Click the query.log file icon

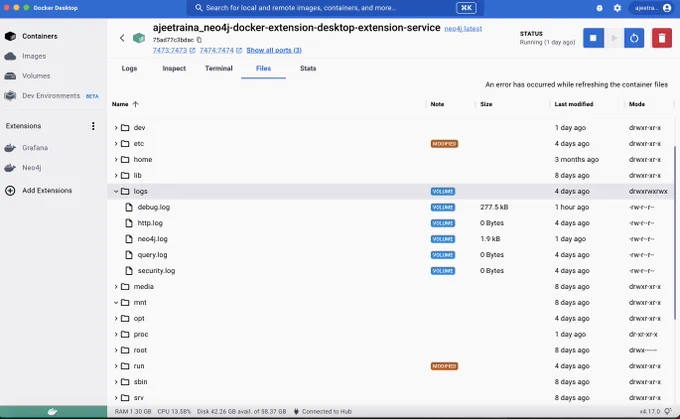point(129,255)
